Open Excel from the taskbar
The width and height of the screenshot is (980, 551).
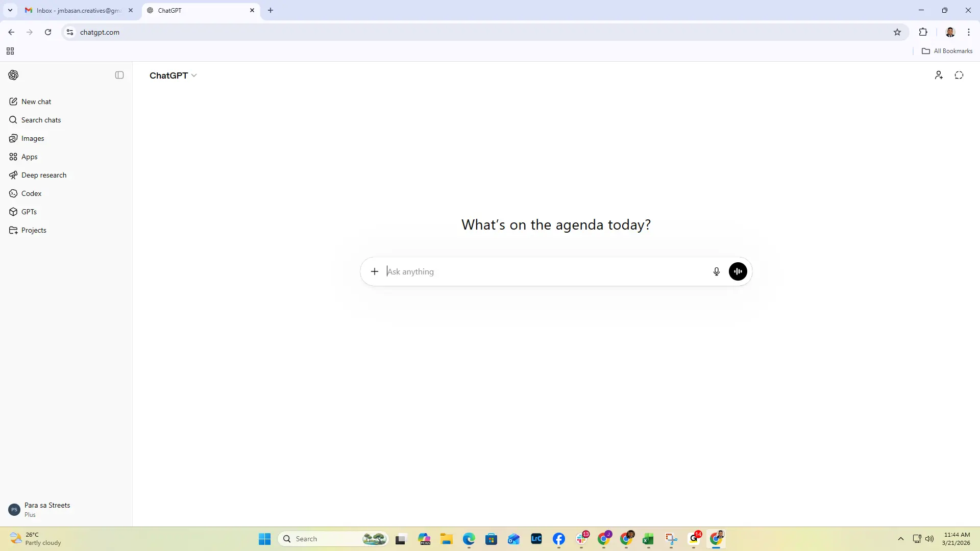pos(648,539)
